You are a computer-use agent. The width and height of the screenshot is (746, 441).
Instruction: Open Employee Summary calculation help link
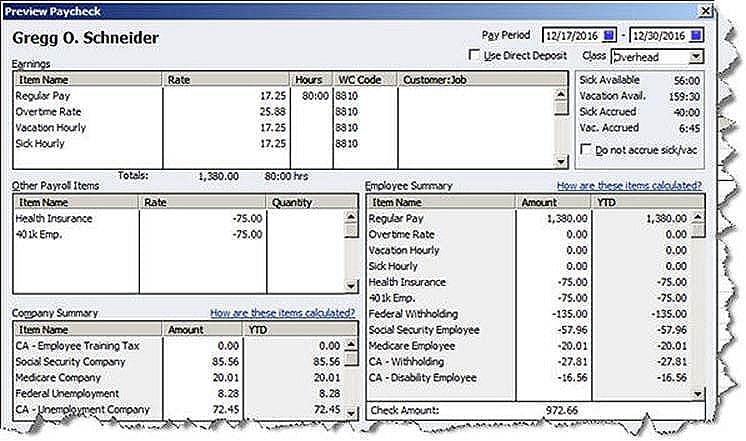click(629, 186)
